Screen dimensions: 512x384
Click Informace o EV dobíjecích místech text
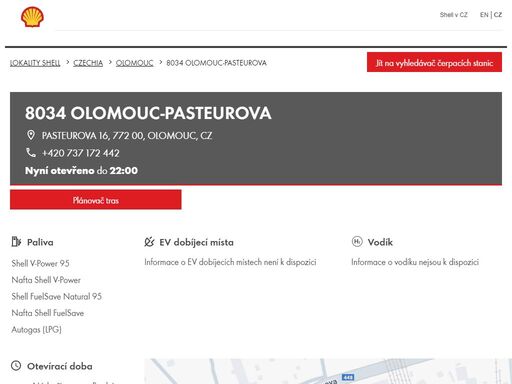[230, 262]
